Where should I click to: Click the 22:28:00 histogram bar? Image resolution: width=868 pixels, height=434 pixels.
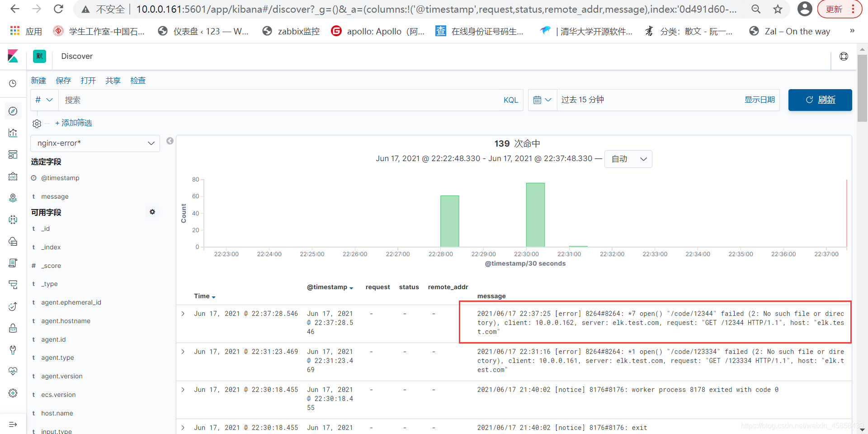pyautogui.click(x=450, y=221)
